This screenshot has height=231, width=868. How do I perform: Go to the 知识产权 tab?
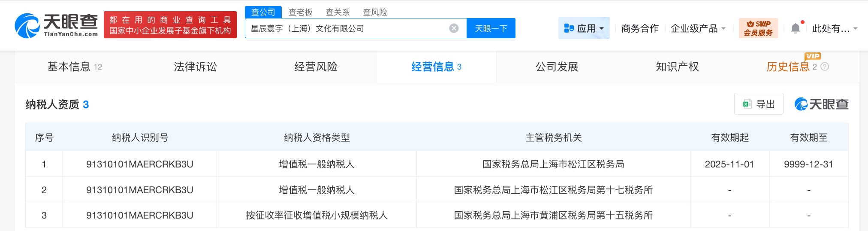(x=677, y=67)
